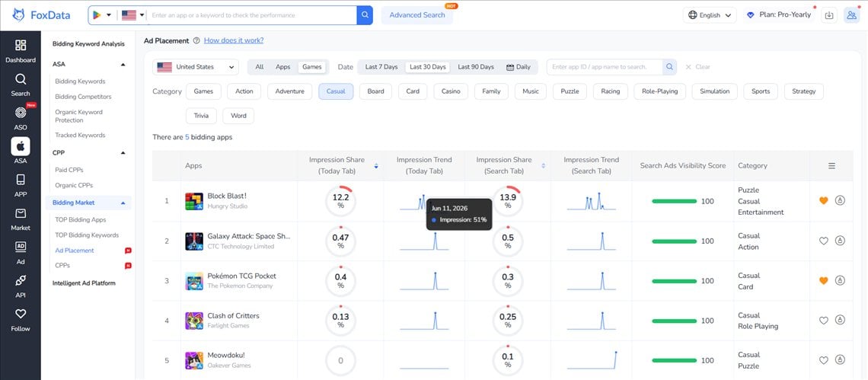
Task: Click the help question mark beside Ad Placement
Action: click(196, 40)
